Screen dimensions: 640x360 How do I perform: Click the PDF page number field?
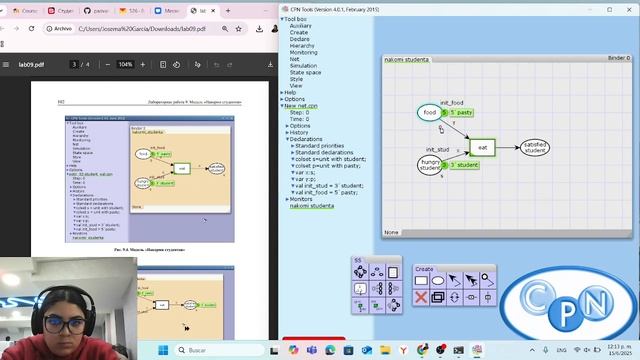(74, 64)
